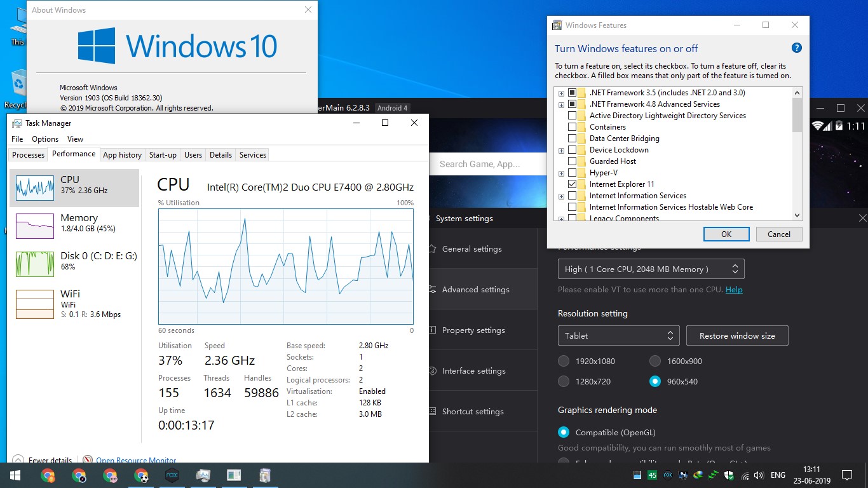Open Task Manager View menu
868x488 pixels.
click(x=75, y=139)
